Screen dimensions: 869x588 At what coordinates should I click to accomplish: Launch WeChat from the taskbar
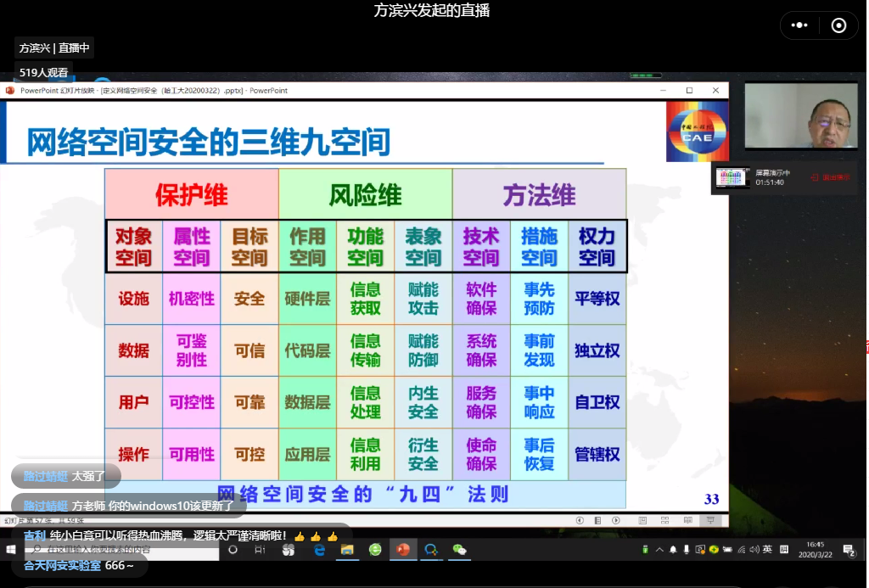click(x=458, y=551)
